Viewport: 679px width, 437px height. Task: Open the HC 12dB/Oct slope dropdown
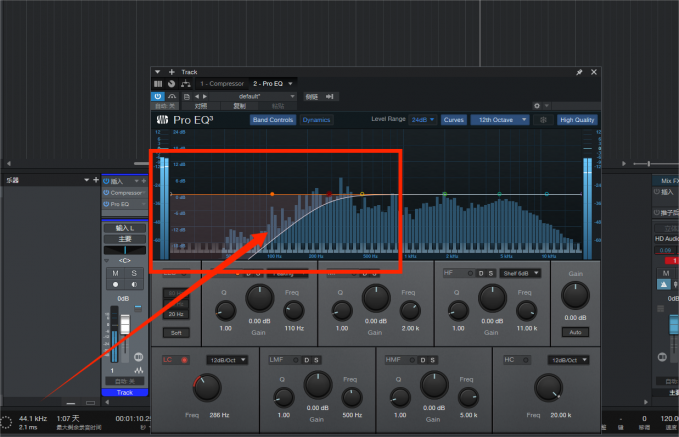click(x=569, y=360)
